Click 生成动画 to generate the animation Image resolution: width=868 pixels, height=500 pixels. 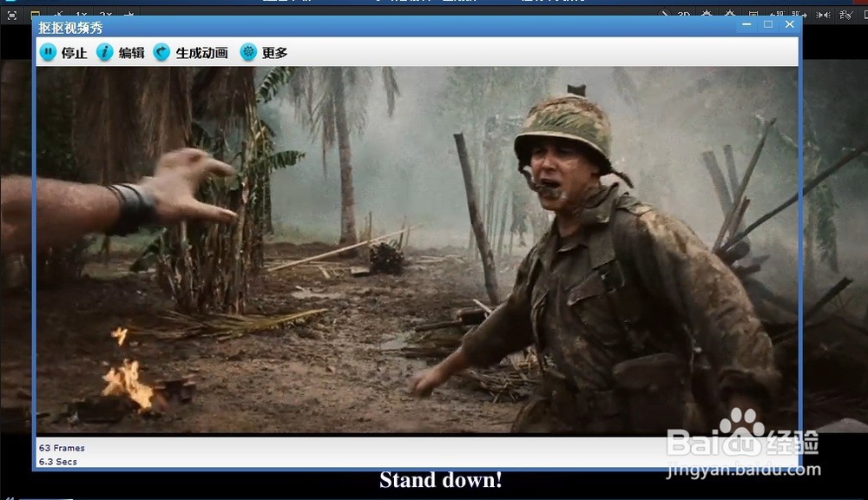click(190, 53)
